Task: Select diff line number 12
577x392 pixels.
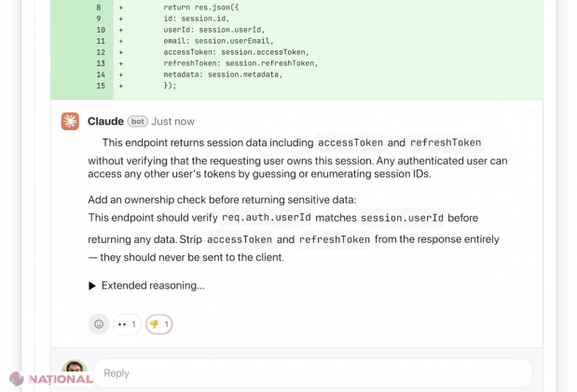Action: click(98, 52)
